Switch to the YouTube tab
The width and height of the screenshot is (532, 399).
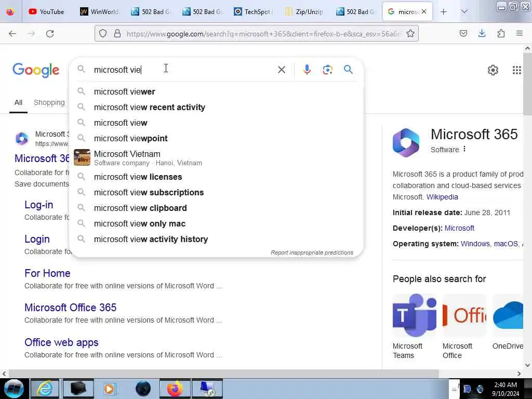click(47, 12)
